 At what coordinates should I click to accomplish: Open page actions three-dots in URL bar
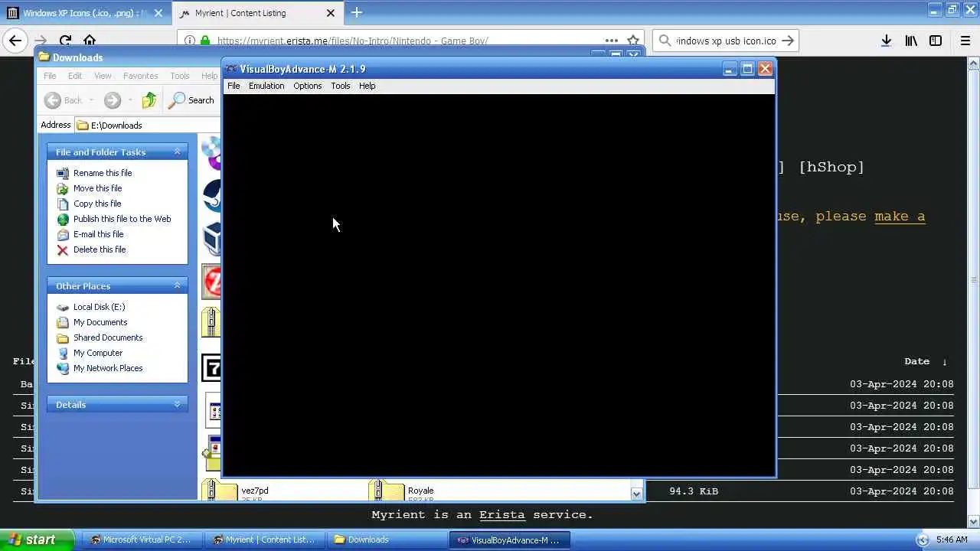pyautogui.click(x=611, y=41)
